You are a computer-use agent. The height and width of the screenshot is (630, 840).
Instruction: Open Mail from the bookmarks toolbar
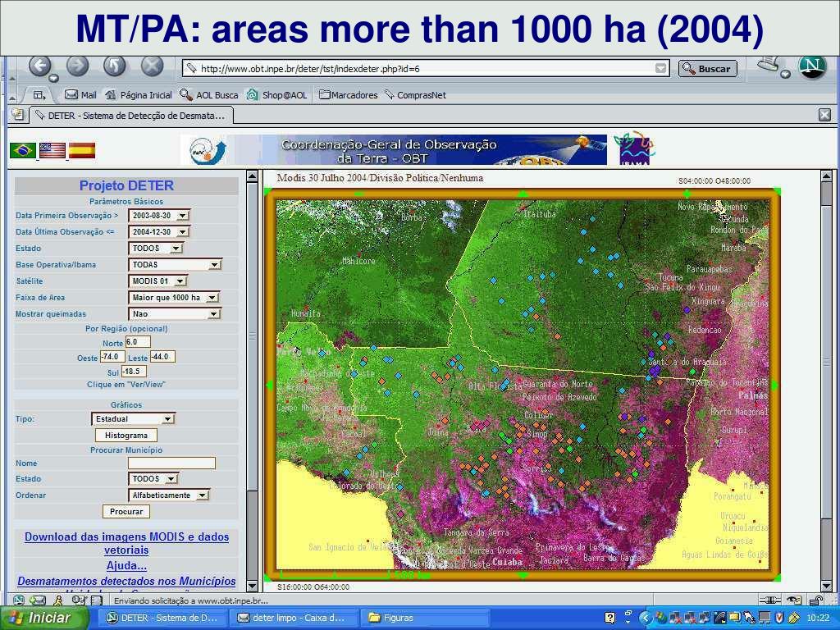(80, 95)
